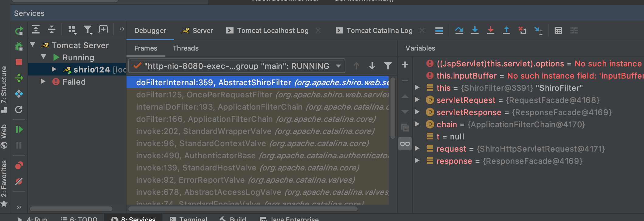Open the Tomcat Localhost Log tab
The height and width of the screenshot is (221, 644).
click(x=267, y=30)
